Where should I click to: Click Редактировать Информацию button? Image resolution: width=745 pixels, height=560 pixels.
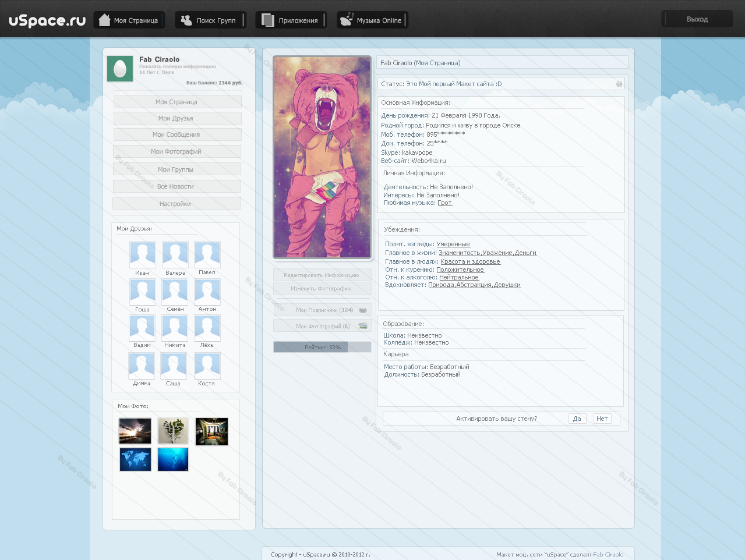(322, 275)
